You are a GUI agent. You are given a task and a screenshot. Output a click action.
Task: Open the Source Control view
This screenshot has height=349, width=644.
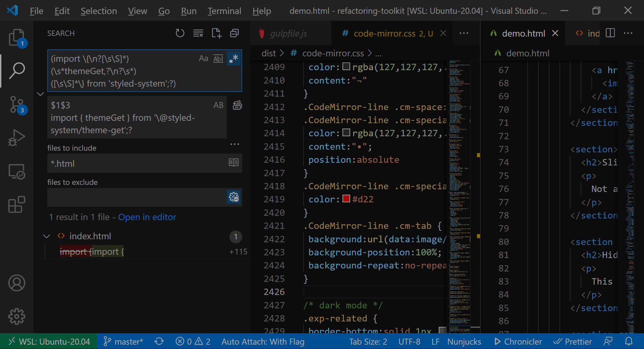point(16,104)
